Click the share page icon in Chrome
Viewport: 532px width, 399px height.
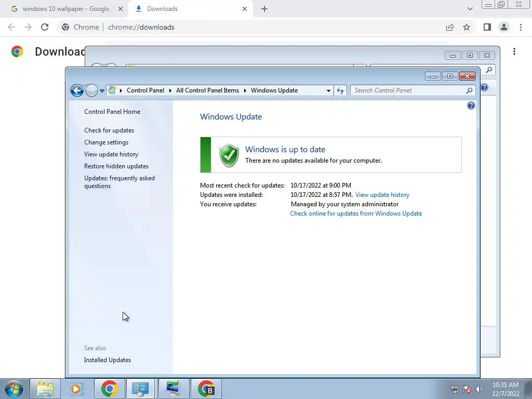(450, 27)
